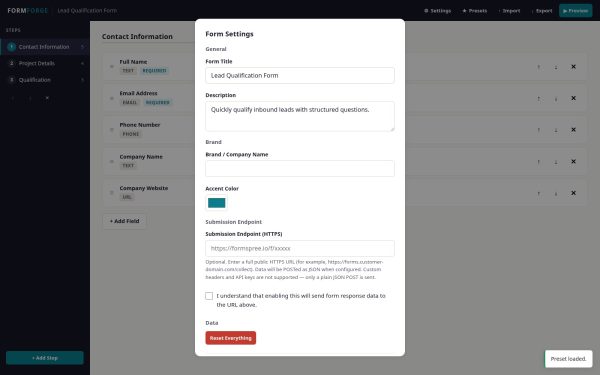The width and height of the screenshot is (600, 375).
Task: Move selected step up in sidebar
Action: [13, 98]
